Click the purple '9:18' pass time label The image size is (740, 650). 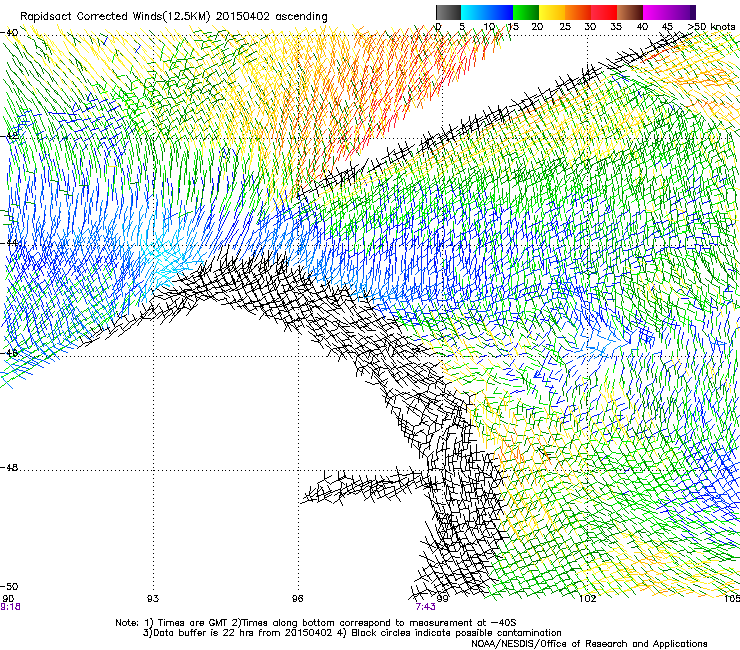tap(10, 607)
